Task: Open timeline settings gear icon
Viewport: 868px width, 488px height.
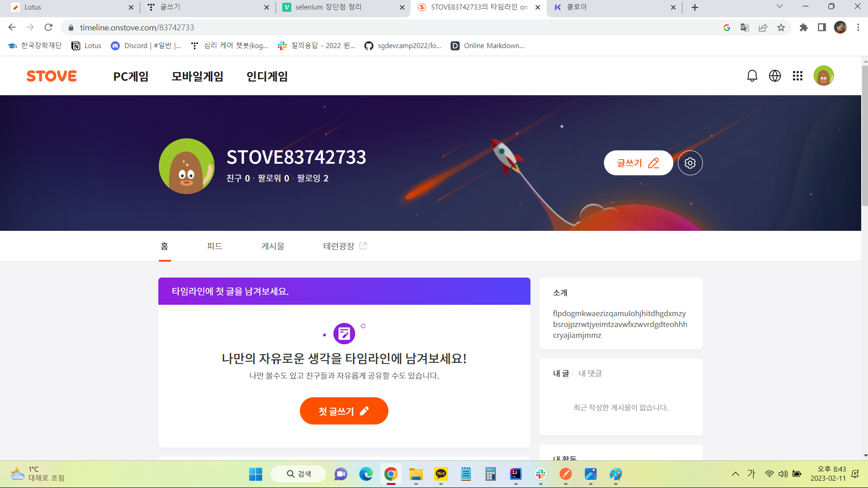Action: tap(690, 163)
